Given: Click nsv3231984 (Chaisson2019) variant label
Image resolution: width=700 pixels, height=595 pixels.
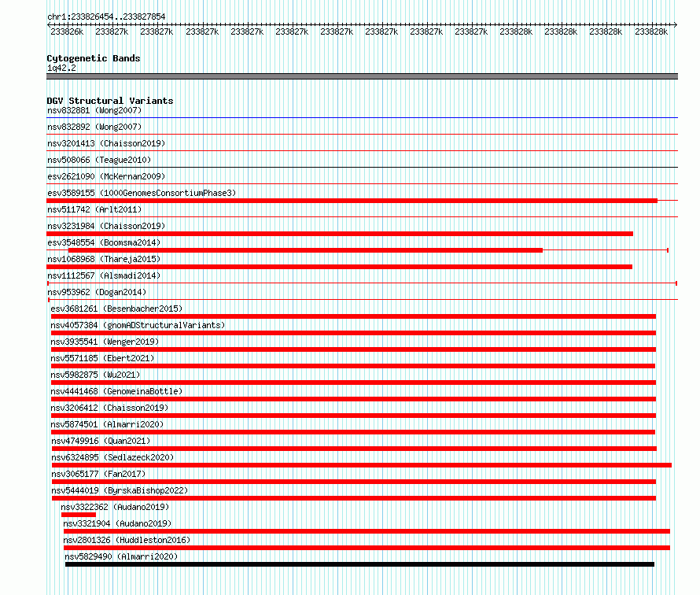Looking at the screenshot, I should (106, 226).
